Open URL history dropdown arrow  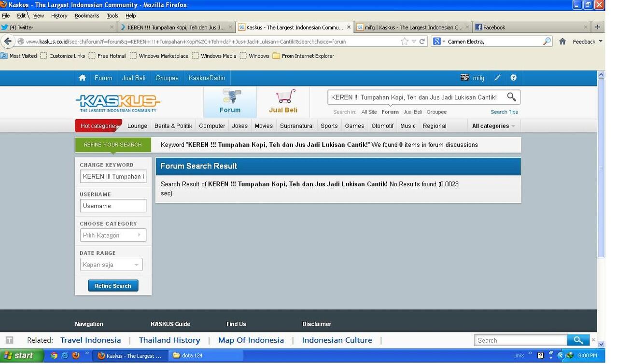coord(414,42)
